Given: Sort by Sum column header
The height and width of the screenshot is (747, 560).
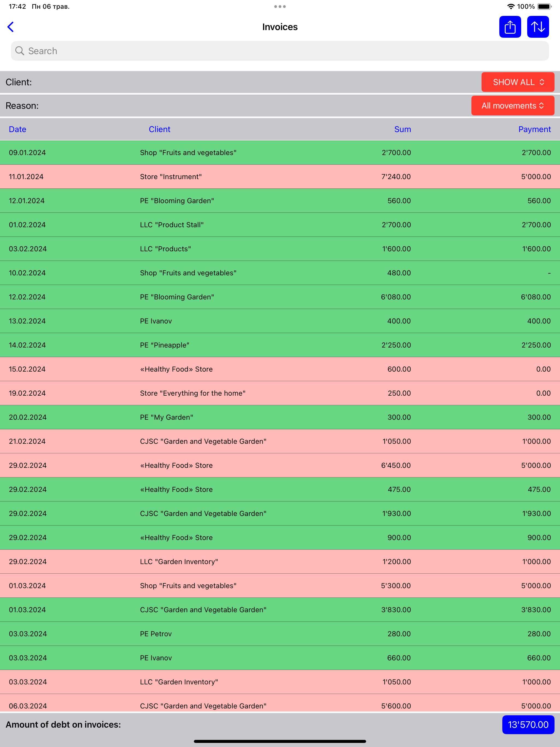Looking at the screenshot, I should point(402,129).
